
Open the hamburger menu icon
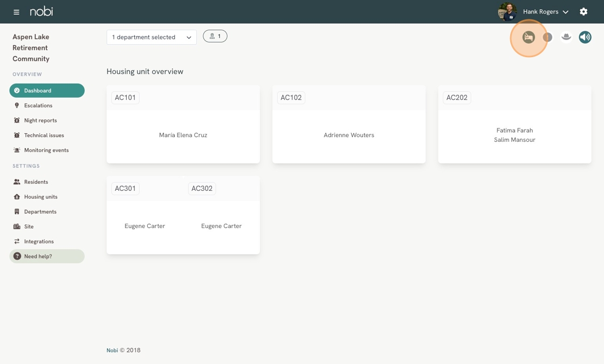point(16,12)
